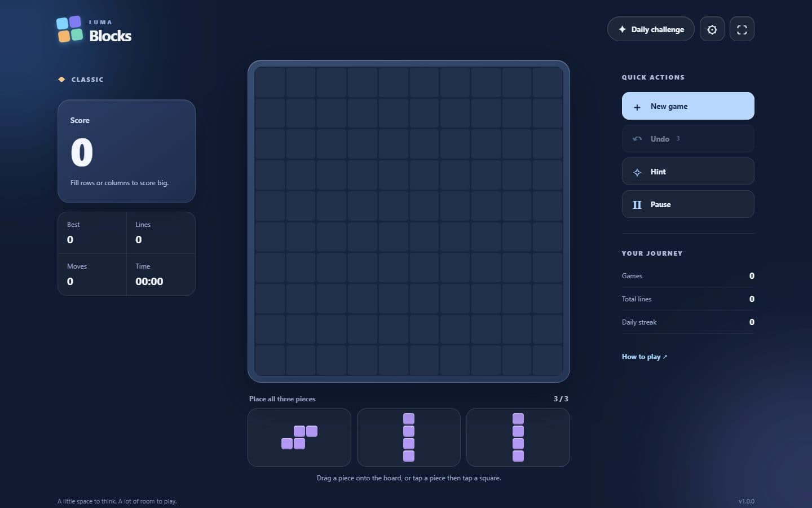
Task: Toggle fullscreen mode icon
Action: pyautogui.click(x=742, y=29)
